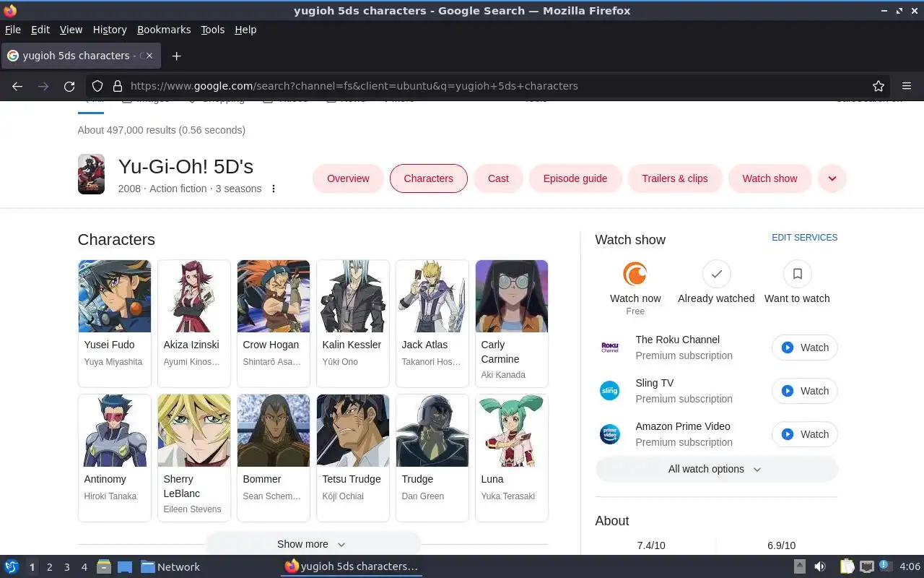
Task: Expand more filter chips with chevron
Action: [832, 178]
